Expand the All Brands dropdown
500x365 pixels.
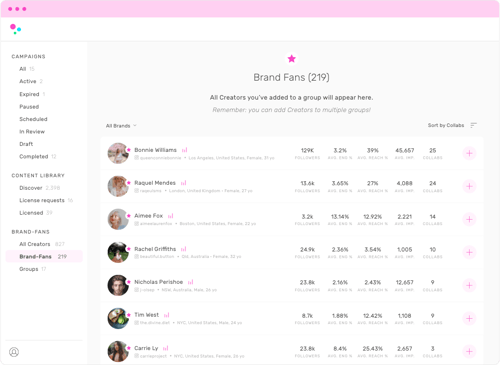[x=121, y=126]
